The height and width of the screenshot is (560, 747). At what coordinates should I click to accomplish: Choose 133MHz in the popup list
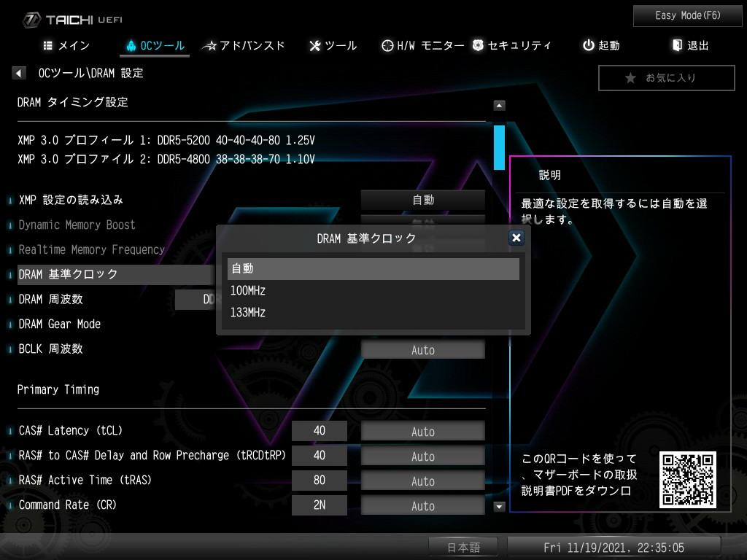[373, 312]
